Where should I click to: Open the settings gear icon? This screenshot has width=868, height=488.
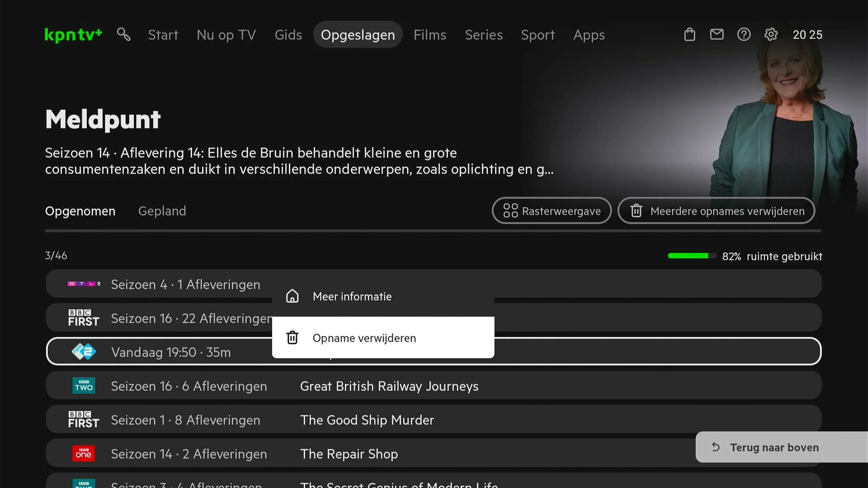click(x=771, y=34)
